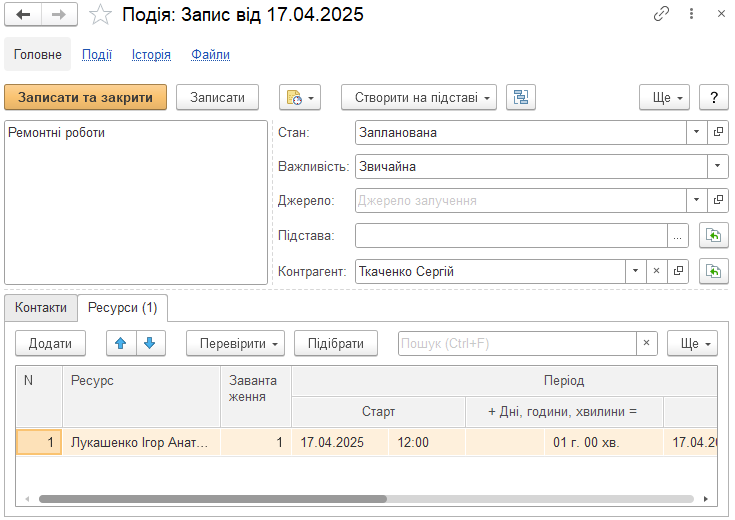Click the Період column header
735x520 pixels.
pos(504,381)
